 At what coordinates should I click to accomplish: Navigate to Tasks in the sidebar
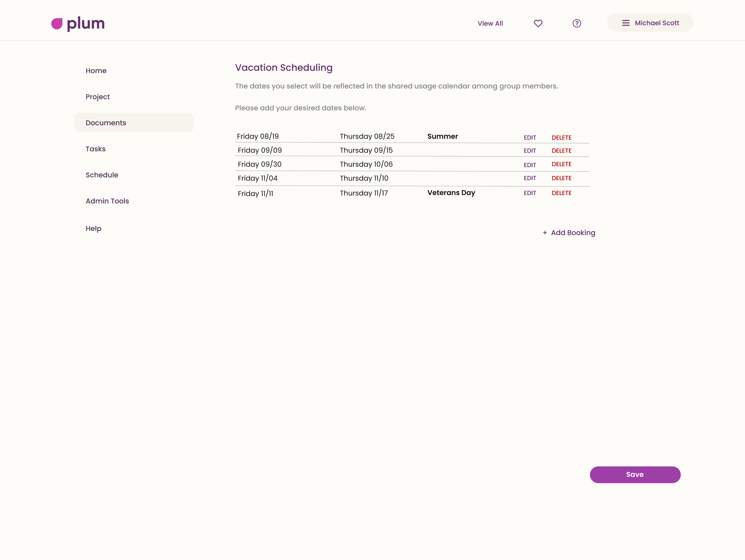[x=96, y=149]
